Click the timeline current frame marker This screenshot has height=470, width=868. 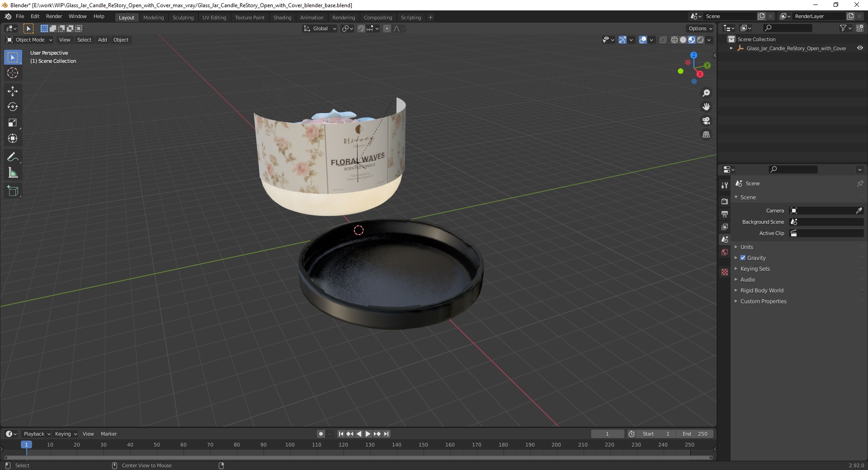26,445
